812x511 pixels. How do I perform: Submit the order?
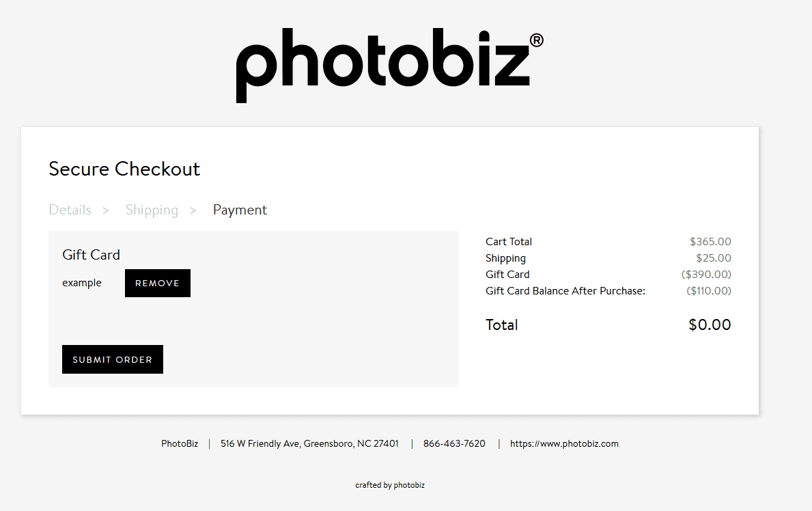click(112, 359)
